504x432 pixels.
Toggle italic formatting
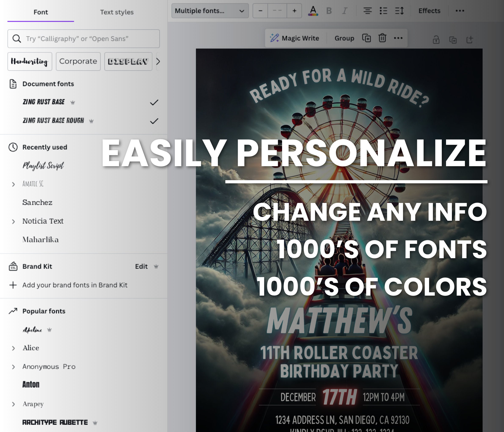pos(344,11)
